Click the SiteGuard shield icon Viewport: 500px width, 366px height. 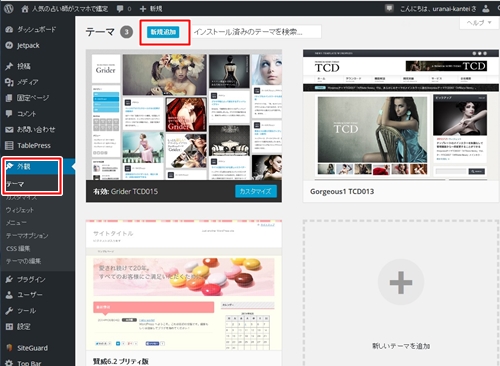click(x=9, y=348)
